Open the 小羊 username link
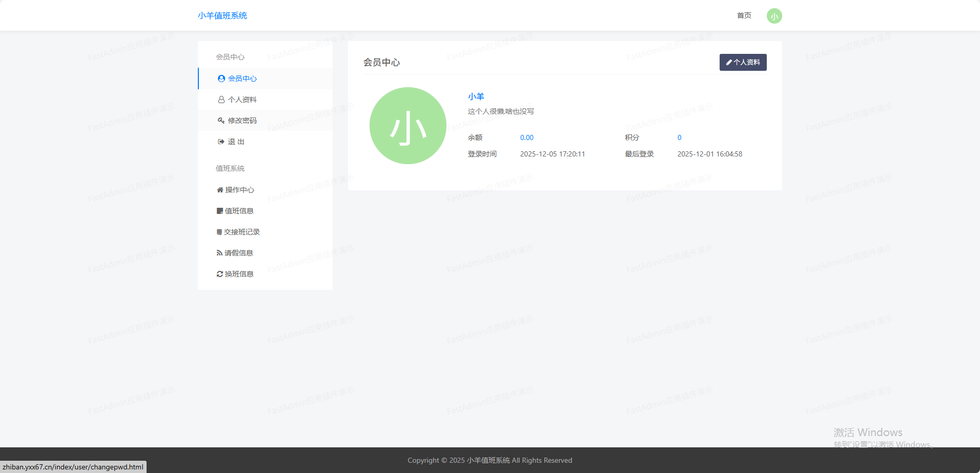This screenshot has width=980, height=473. click(476, 96)
